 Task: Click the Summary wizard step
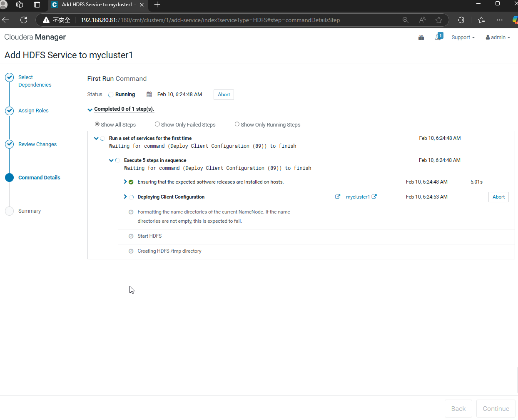coord(30,211)
